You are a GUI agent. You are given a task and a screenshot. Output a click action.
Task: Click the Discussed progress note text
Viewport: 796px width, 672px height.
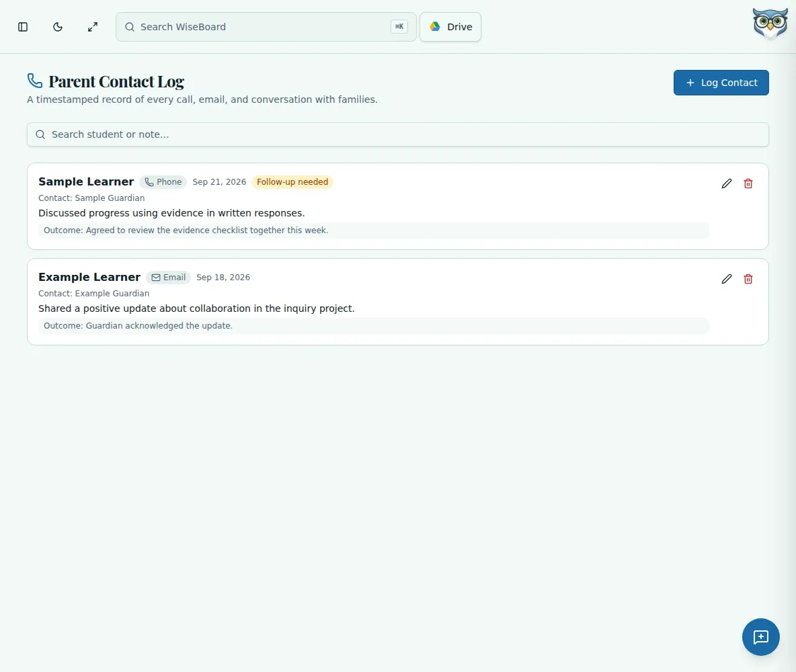click(171, 213)
